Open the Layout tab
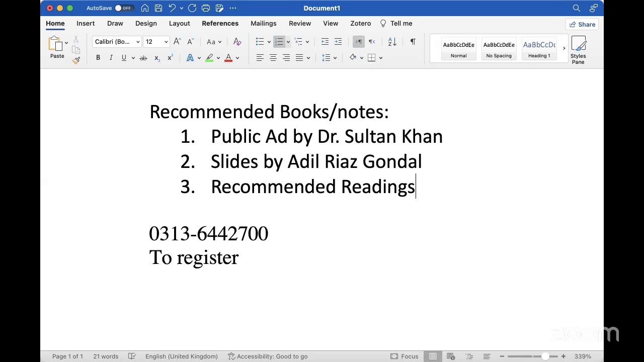The image size is (644, 362). coord(180,23)
